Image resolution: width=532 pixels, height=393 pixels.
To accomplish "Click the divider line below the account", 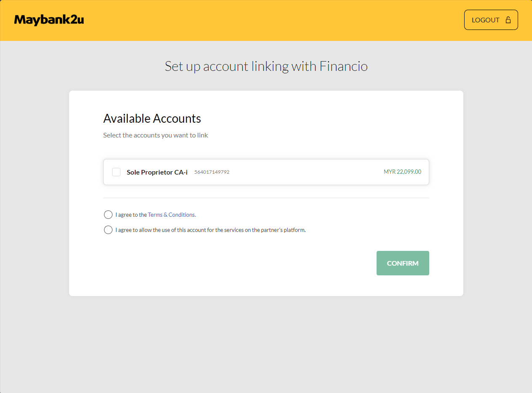I will (266, 197).
